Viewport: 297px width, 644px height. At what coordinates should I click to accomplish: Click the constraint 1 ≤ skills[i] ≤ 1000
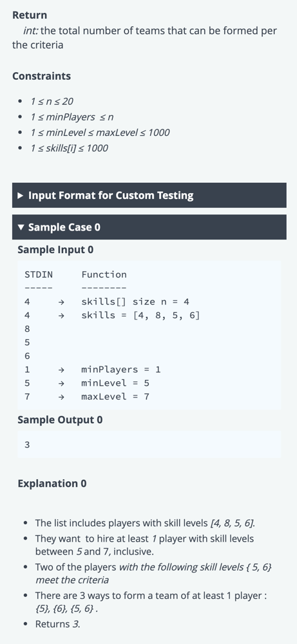(69, 148)
